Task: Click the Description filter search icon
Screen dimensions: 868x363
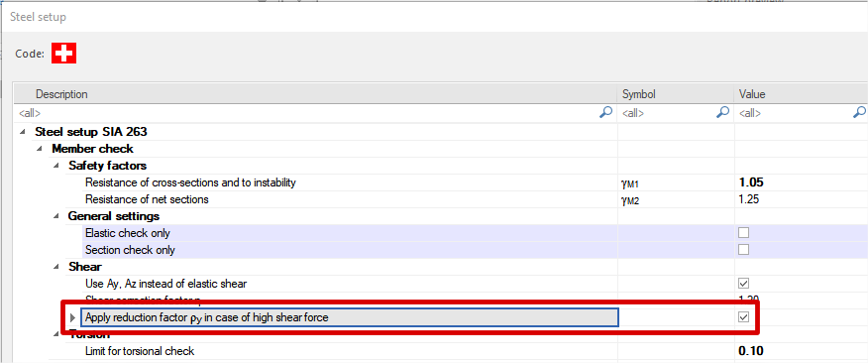Action: pyautogui.click(x=606, y=112)
